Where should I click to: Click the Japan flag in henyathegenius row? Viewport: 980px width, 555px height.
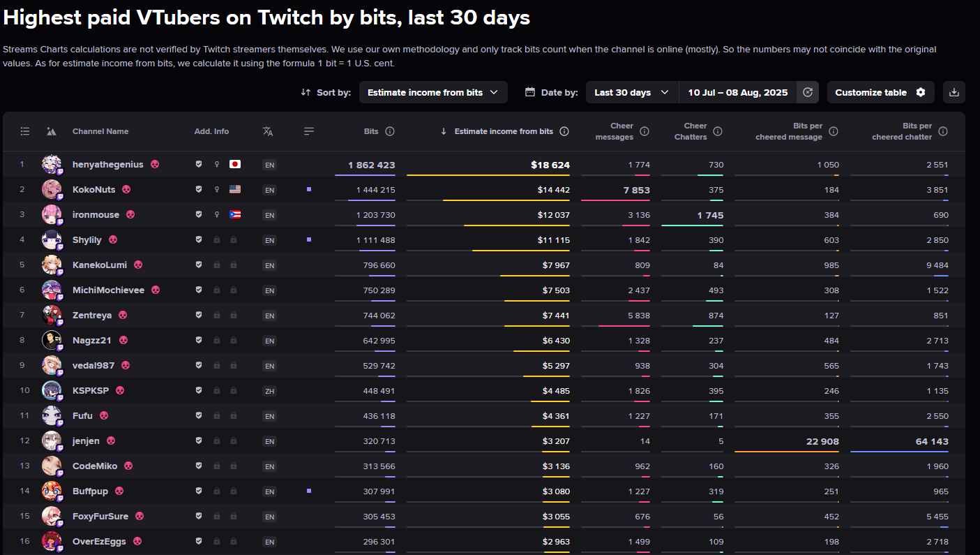pyautogui.click(x=235, y=165)
